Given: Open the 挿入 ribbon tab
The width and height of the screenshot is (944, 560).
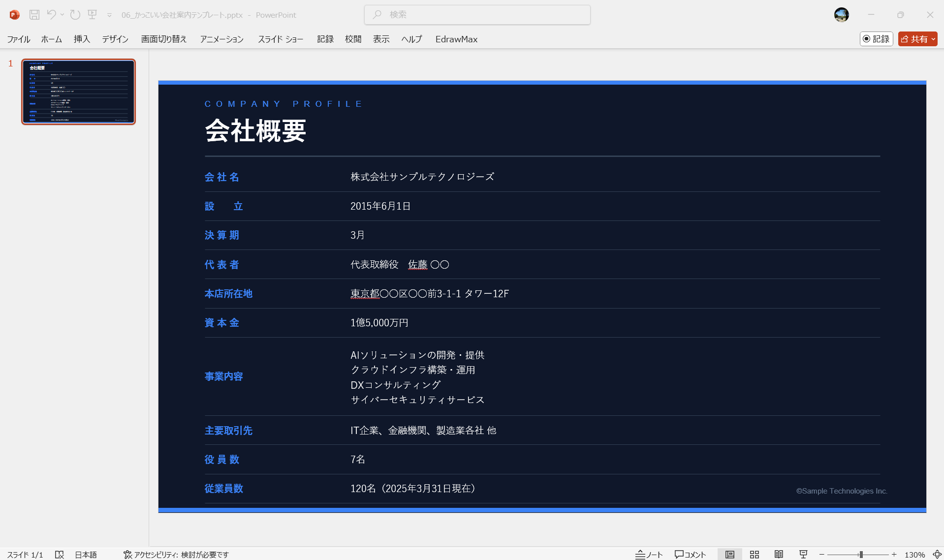Looking at the screenshot, I should [x=81, y=39].
